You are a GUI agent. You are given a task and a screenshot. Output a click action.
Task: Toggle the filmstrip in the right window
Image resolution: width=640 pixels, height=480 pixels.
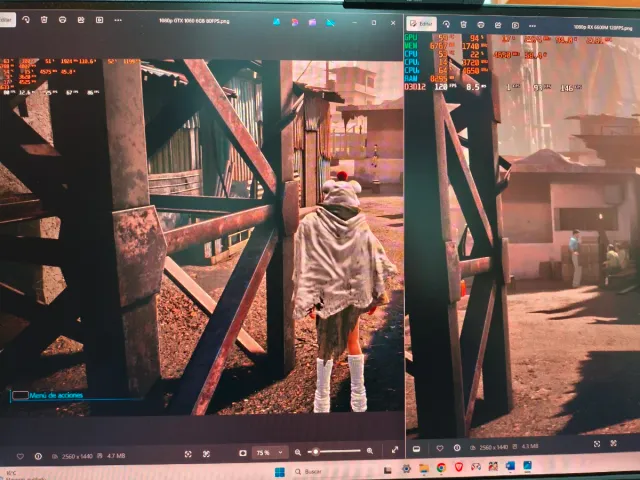pyautogui.click(x=416, y=449)
